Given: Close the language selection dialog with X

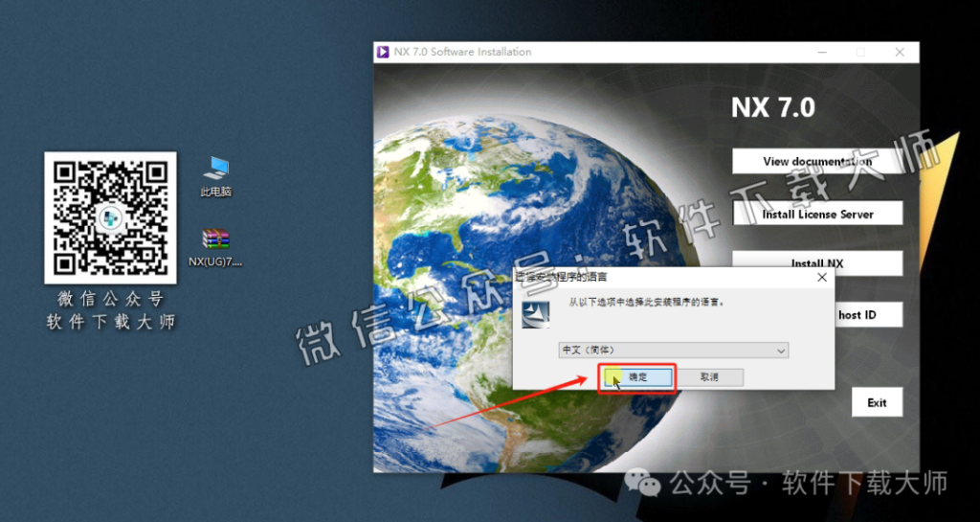Looking at the screenshot, I should (x=821, y=277).
